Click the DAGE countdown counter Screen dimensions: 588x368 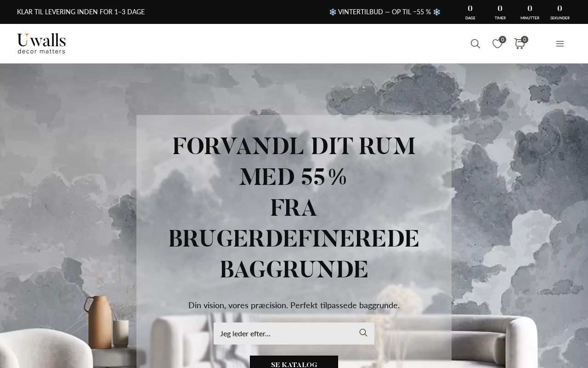click(470, 12)
